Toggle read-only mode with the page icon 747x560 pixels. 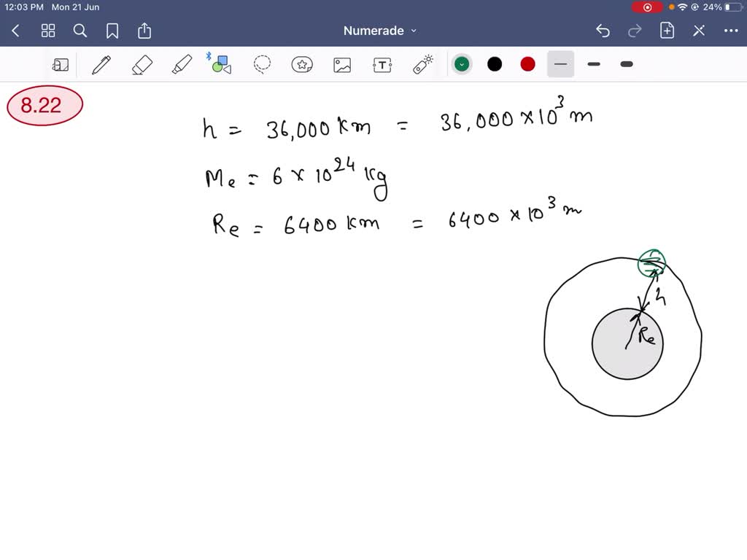tap(61, 64)
